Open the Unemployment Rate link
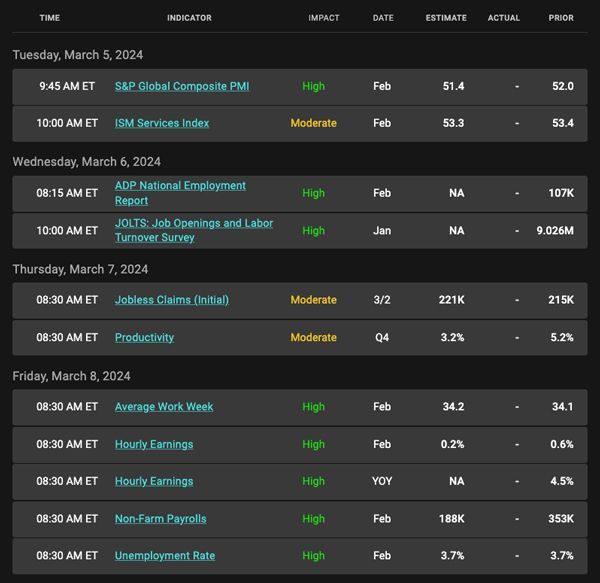600x583 pixels. click(165, 555)
